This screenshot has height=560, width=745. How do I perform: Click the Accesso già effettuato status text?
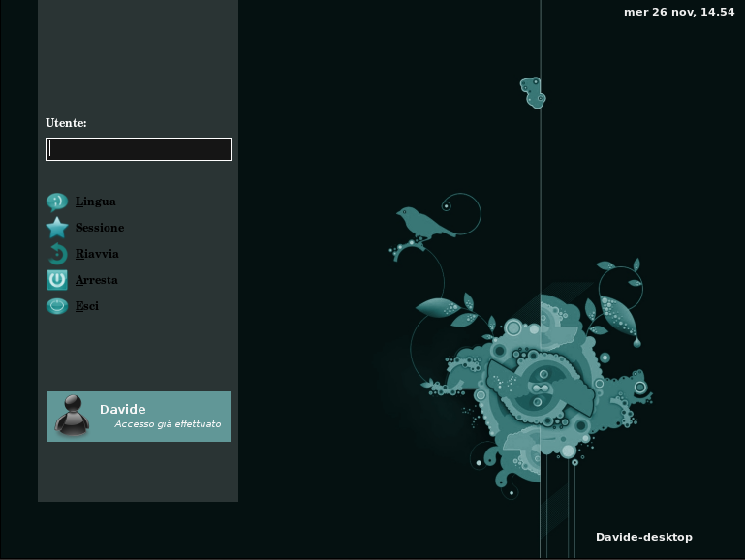(168, 423)
